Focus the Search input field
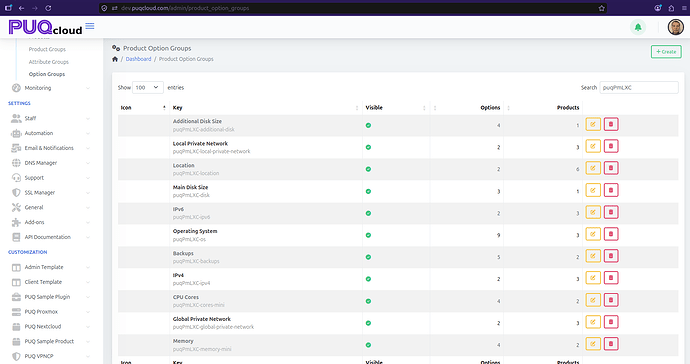Viewport: 690px width, 364px height. tap(639, 88)
